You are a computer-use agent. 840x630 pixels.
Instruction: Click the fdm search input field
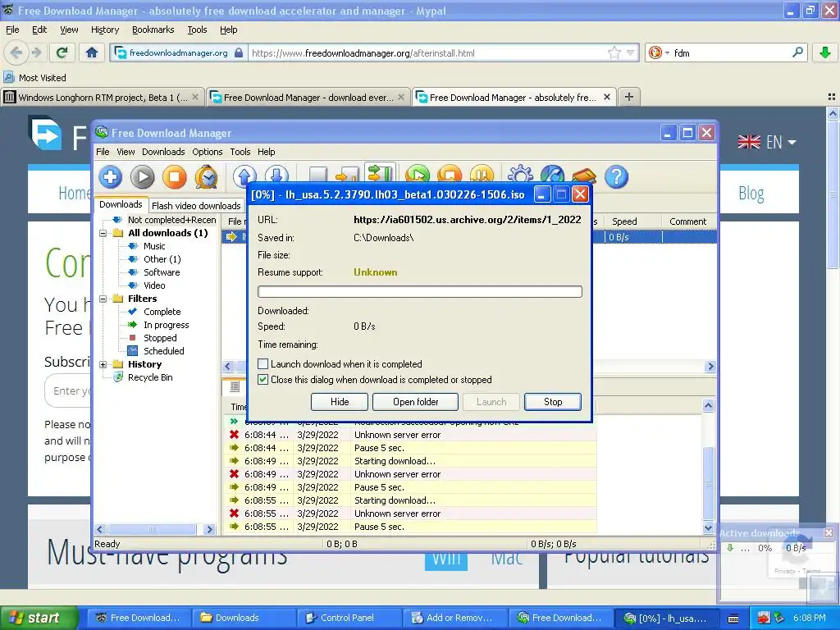click(x=731, y=52)
